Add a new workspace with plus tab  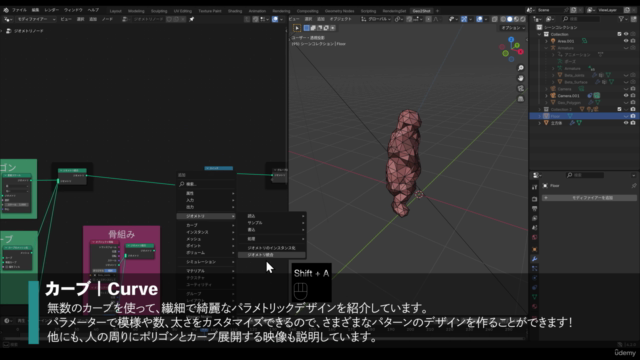(437, 11)
